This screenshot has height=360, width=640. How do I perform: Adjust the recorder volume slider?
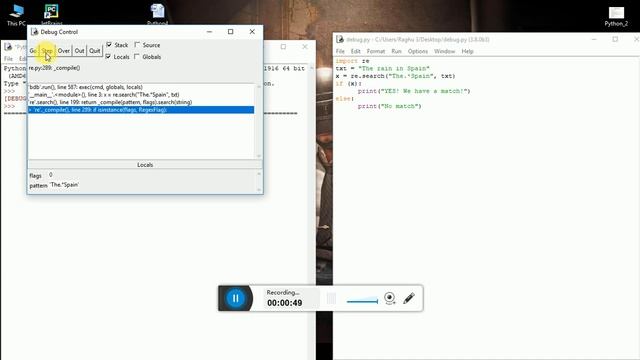pyautogui.click(x=362, y=301)
